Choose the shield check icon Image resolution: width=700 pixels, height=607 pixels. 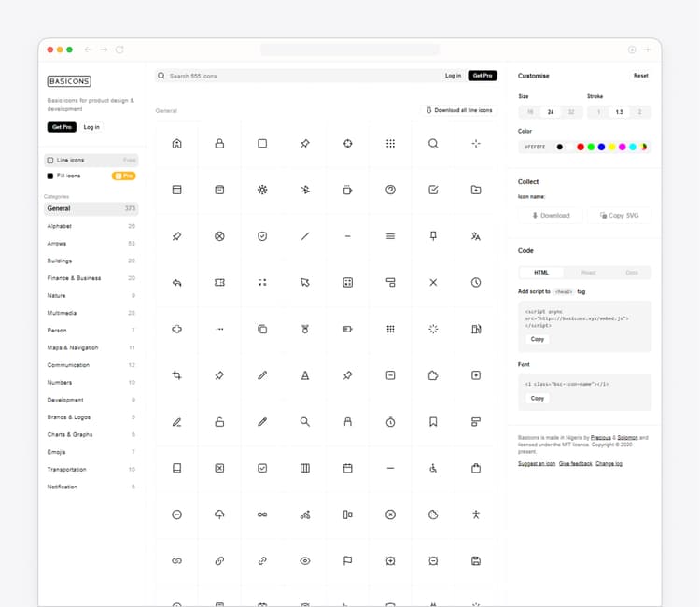(262, 236)
